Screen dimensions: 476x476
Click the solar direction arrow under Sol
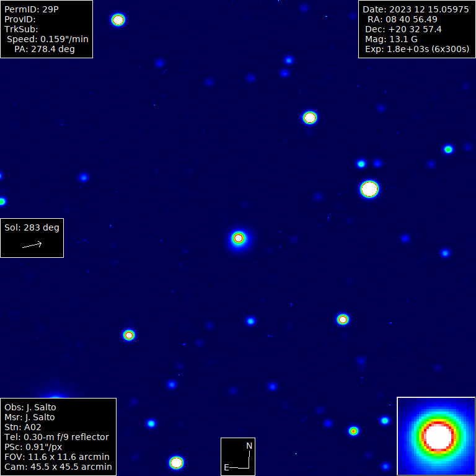coord(32,245)
